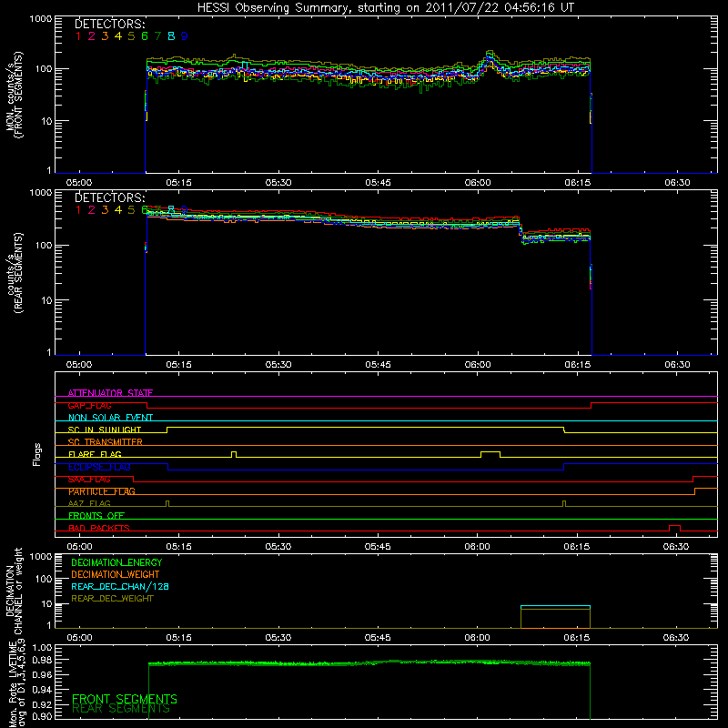Click the SC_IN_SUNLIGHT flag label

105,430
